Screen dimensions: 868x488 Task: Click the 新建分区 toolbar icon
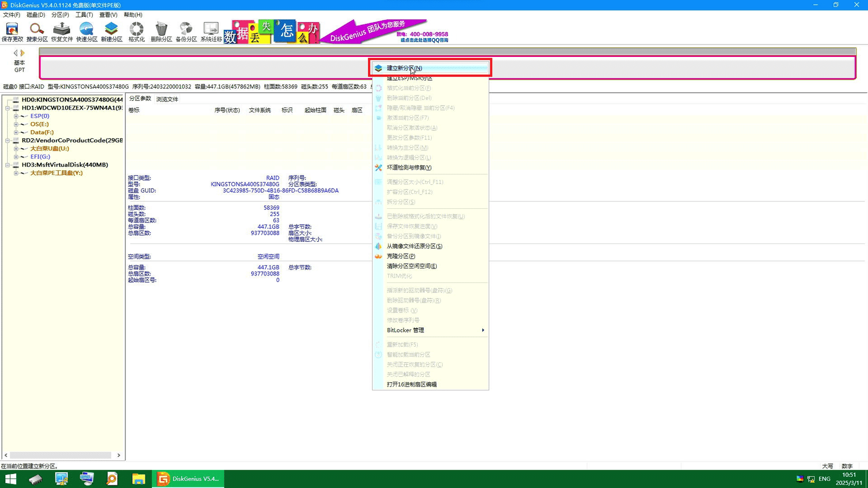tap(112, 32)
